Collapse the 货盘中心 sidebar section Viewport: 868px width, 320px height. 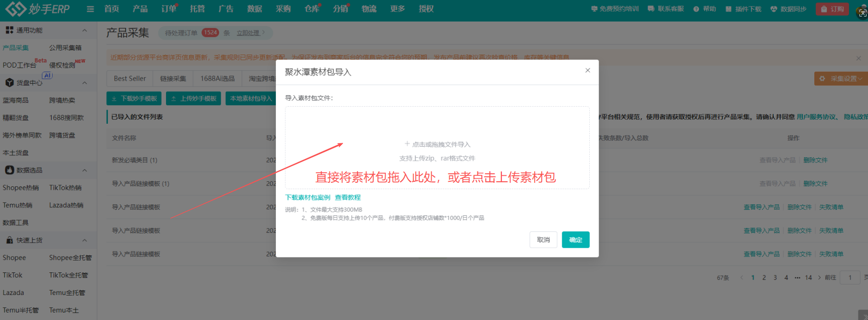click(x=85, y=83)
